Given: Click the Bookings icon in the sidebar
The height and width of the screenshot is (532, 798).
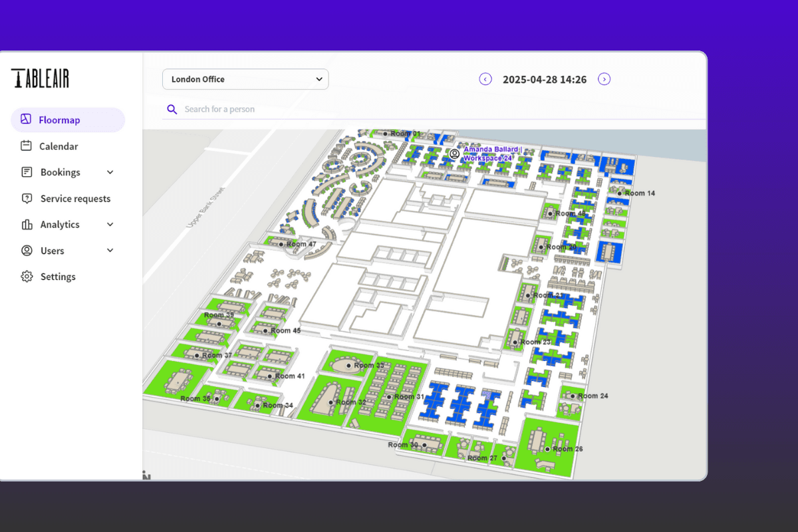Looking at the screenshot, I should (x=26, y=172).
